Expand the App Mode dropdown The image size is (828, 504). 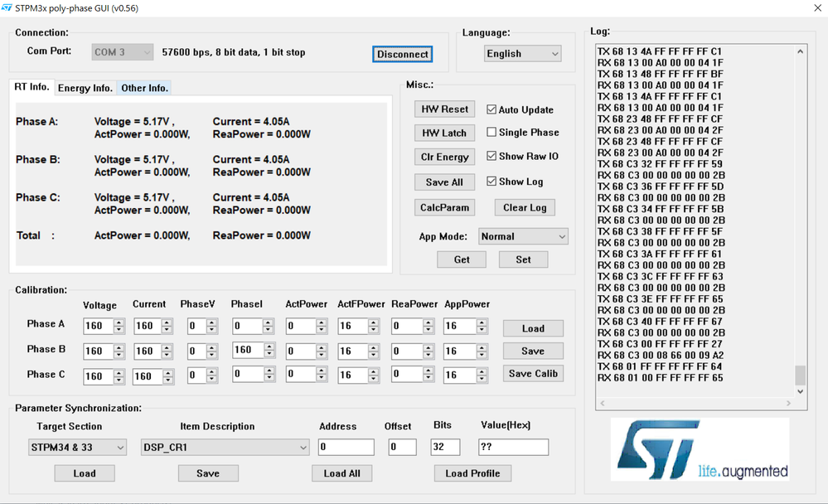523,236
